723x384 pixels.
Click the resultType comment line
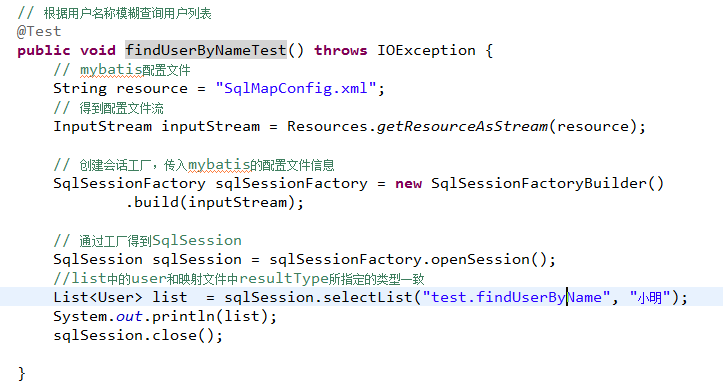click(238, 278)
